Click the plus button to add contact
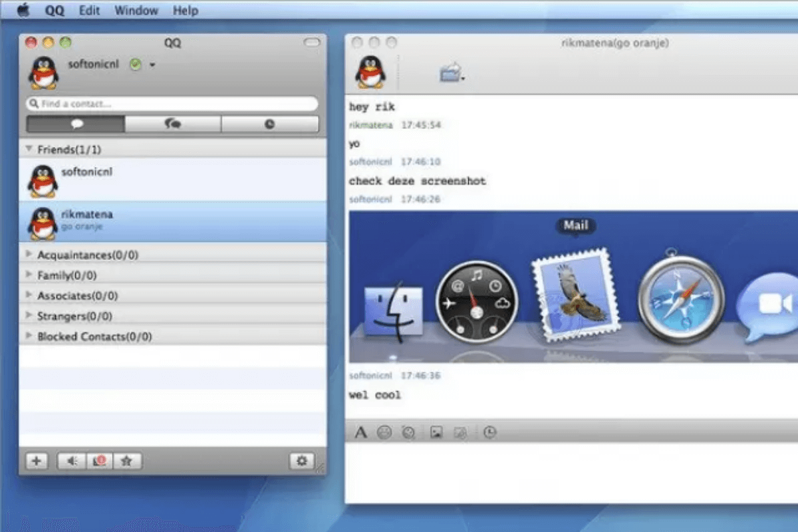Image resolution: width=798 pixels, height=532 pixels. tap(37, 461)
